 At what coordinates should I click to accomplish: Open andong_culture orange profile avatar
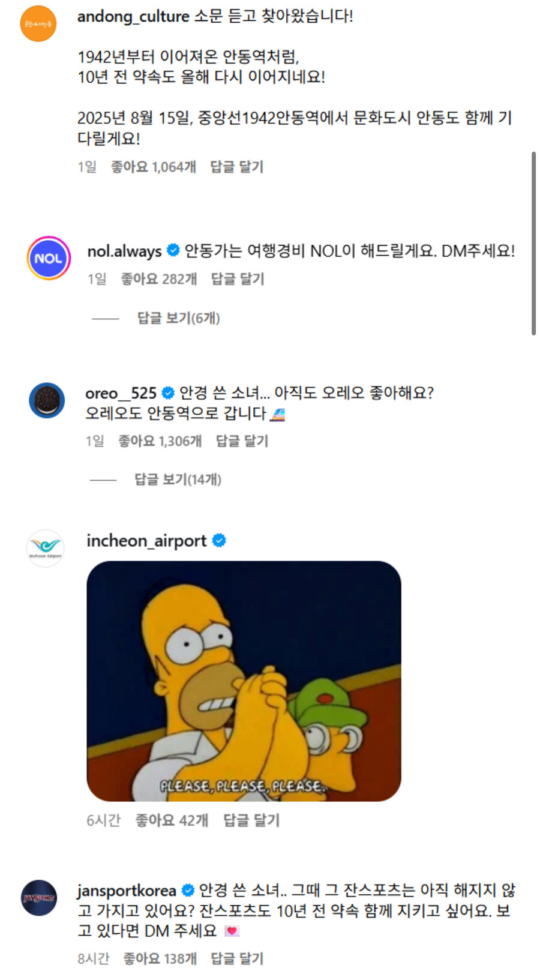38,23
